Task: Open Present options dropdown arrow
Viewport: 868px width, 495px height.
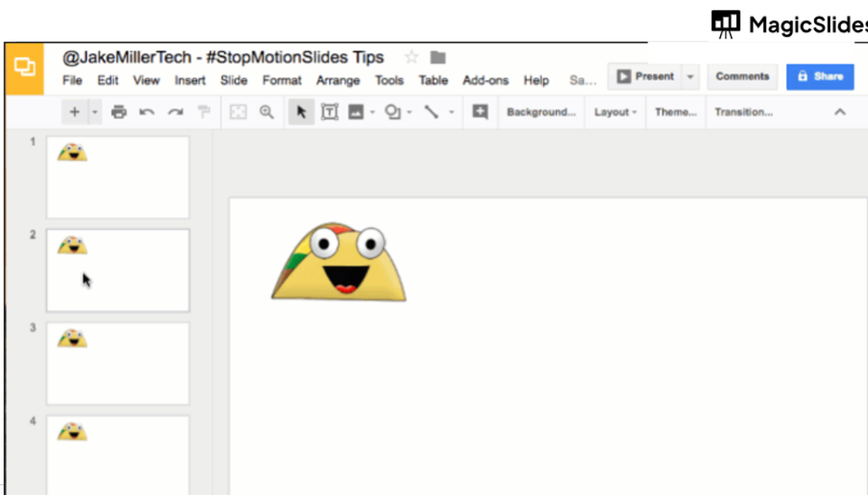Action: [x=690, y=77]
